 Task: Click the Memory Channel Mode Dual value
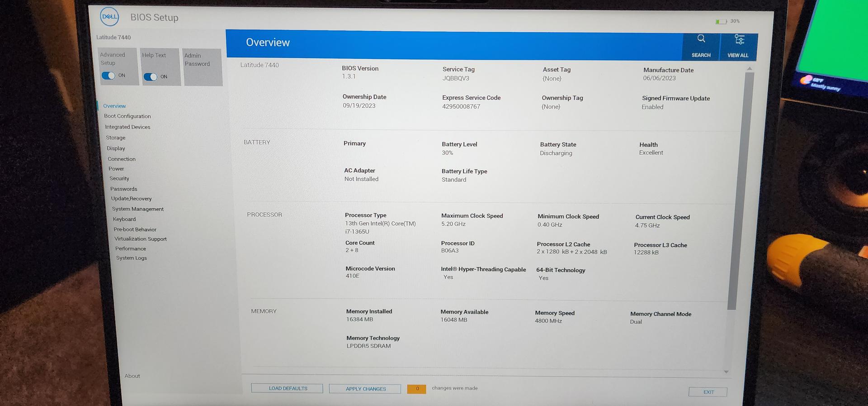pos(636,322)
